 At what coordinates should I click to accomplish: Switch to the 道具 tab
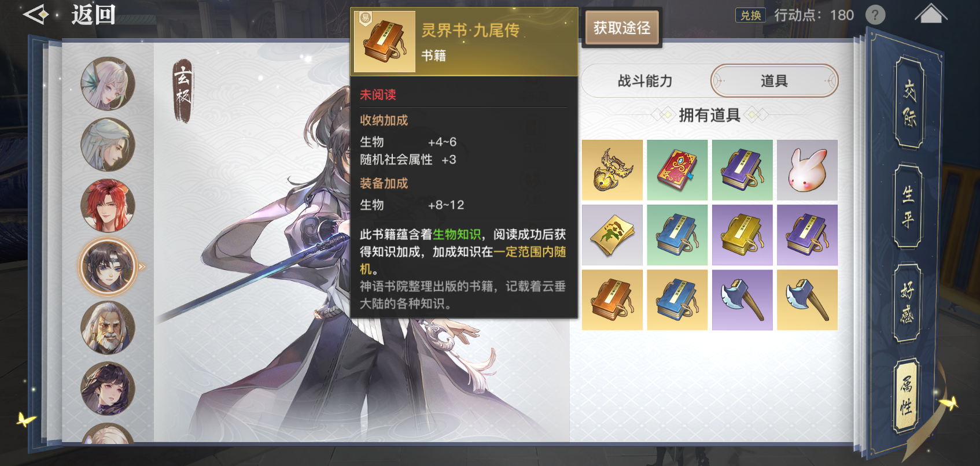774,81
